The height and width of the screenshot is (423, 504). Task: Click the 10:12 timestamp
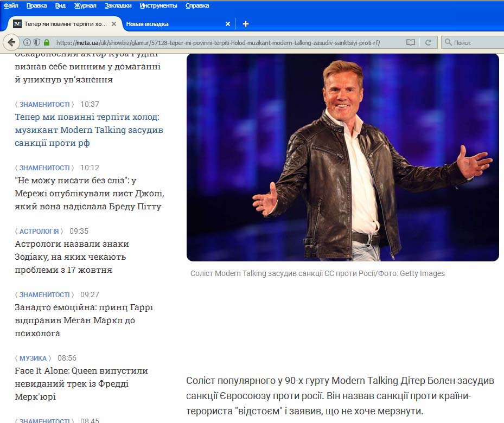pyautogui.click(x=90, y=168)
